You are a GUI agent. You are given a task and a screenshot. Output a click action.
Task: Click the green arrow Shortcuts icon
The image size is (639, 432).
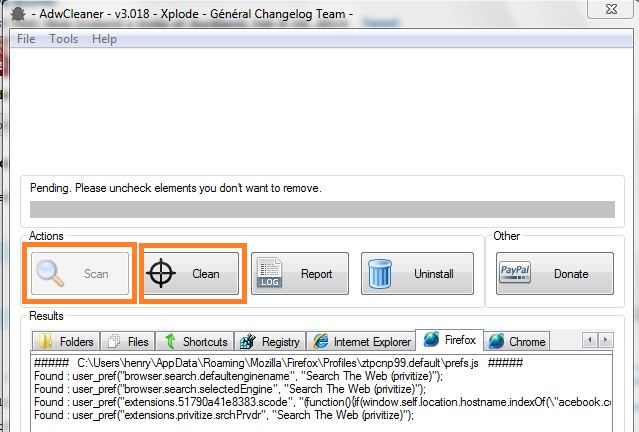(170, 341)
